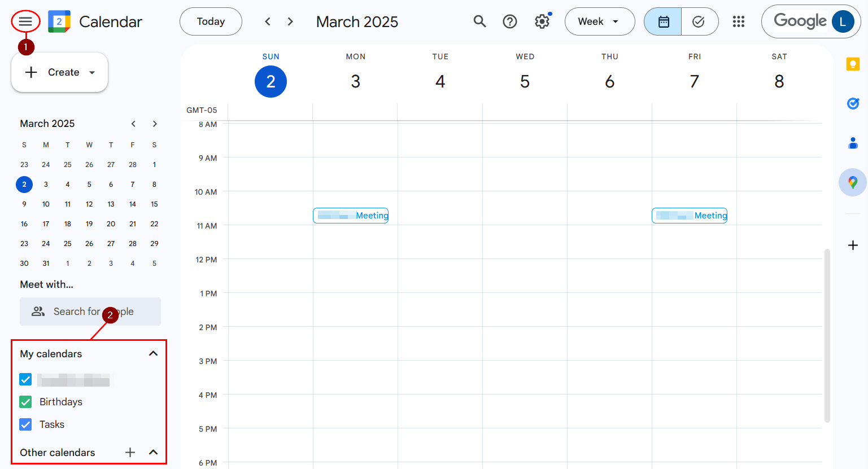Switch to Calendar view icon
Screen dimensions: 868x469
tap(663, 21)
